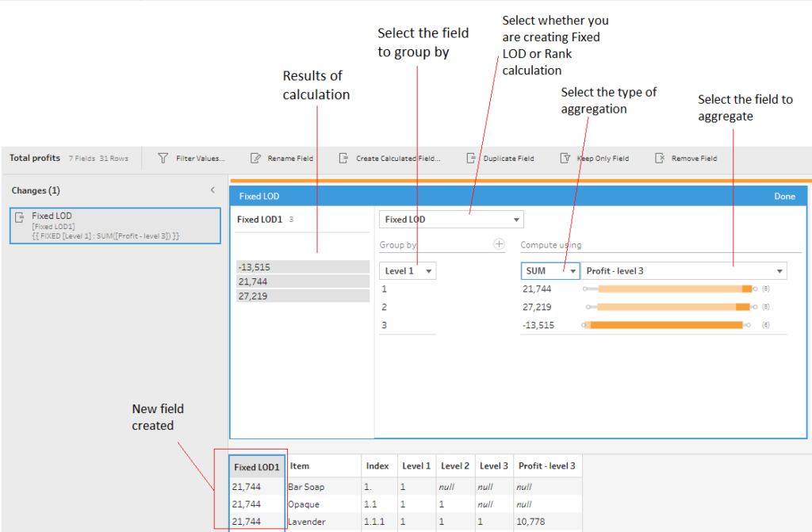Click the Duplicate Field icon

[471, 159]
